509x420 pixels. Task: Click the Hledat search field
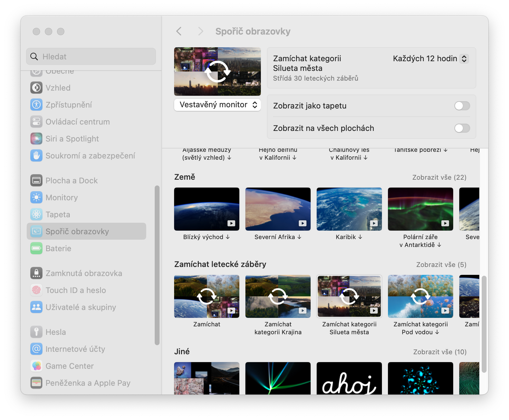coord(91,57)
